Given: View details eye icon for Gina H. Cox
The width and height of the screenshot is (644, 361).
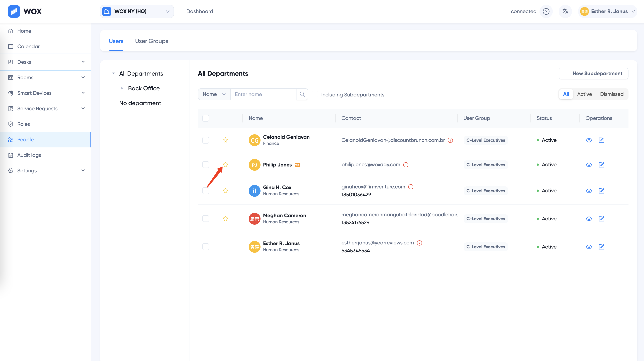Looking at the screenshot, I should tap(589, 191).
